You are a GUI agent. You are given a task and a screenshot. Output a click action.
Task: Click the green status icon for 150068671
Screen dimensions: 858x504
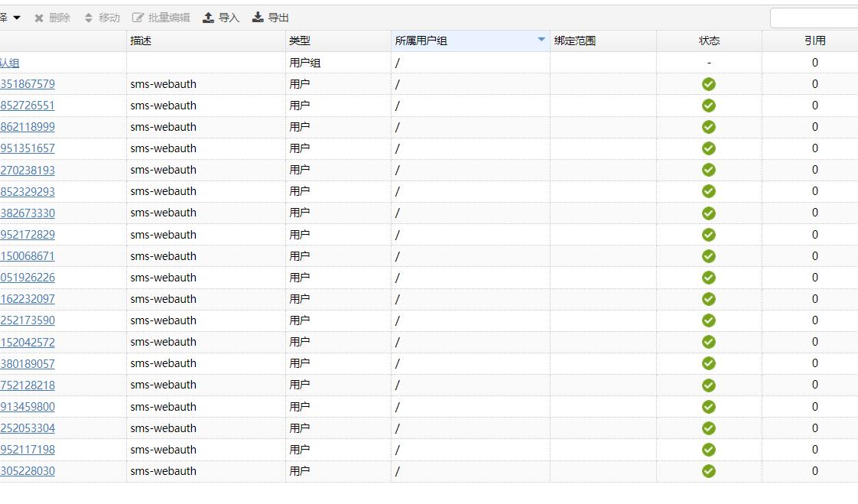(x=709, y=256)
